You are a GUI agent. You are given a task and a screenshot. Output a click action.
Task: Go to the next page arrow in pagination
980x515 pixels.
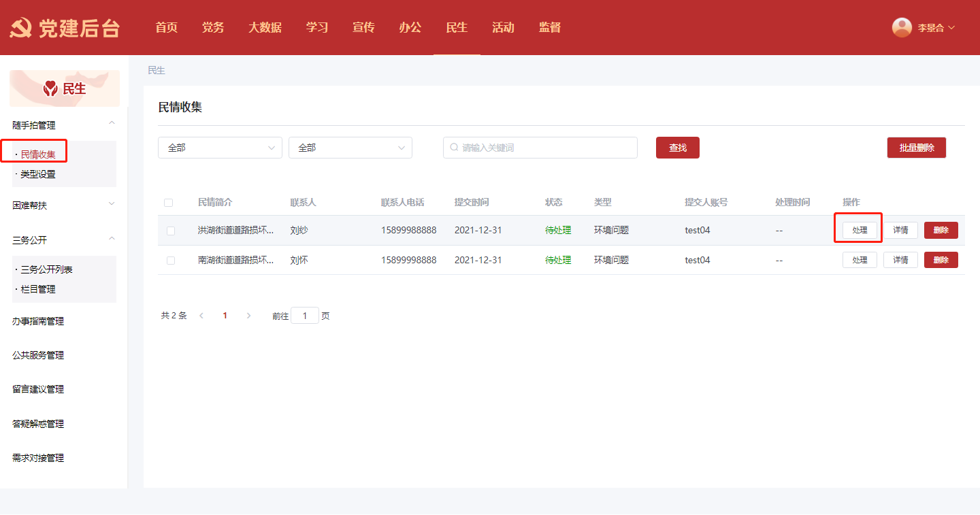coord(248,316)
